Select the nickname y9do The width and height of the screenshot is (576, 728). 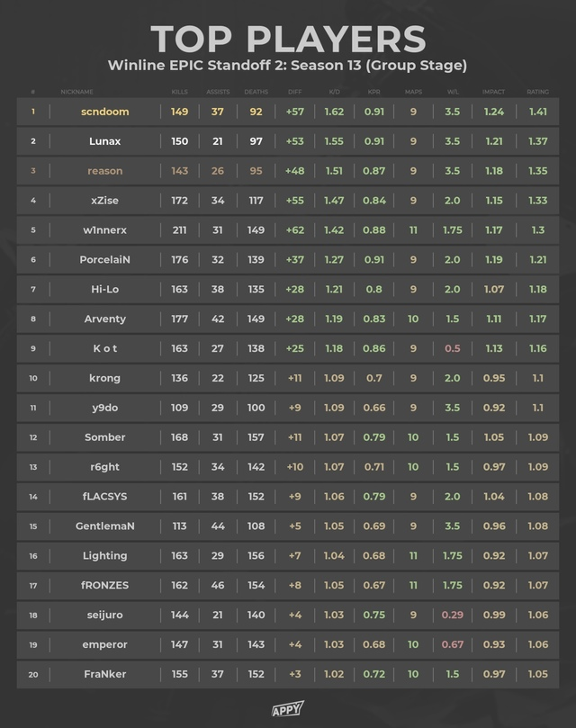click(105, 409)
